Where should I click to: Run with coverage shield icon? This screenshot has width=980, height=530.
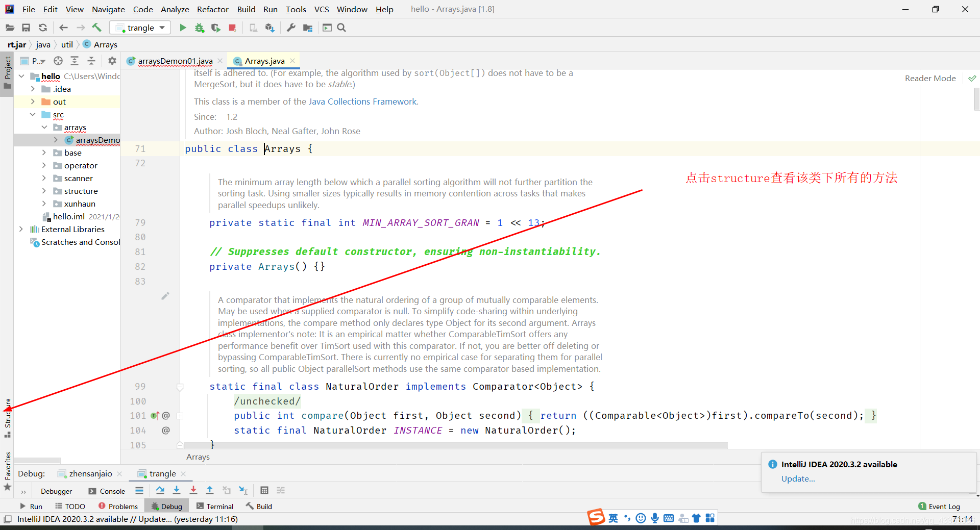point(216,28)
